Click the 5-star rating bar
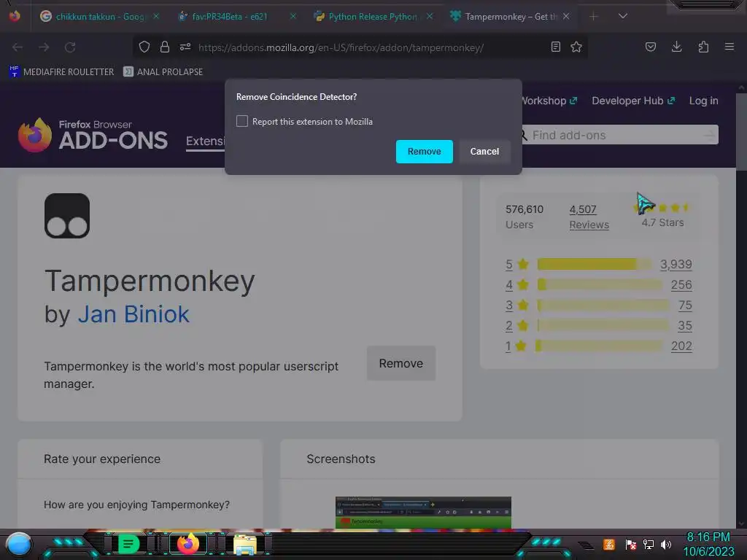 (x=594, y=264)
